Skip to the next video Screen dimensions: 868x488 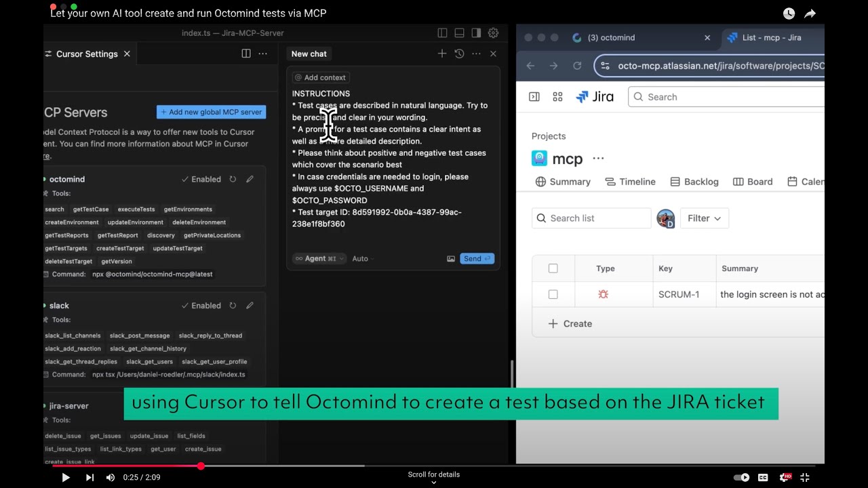(x=90, y=477)
